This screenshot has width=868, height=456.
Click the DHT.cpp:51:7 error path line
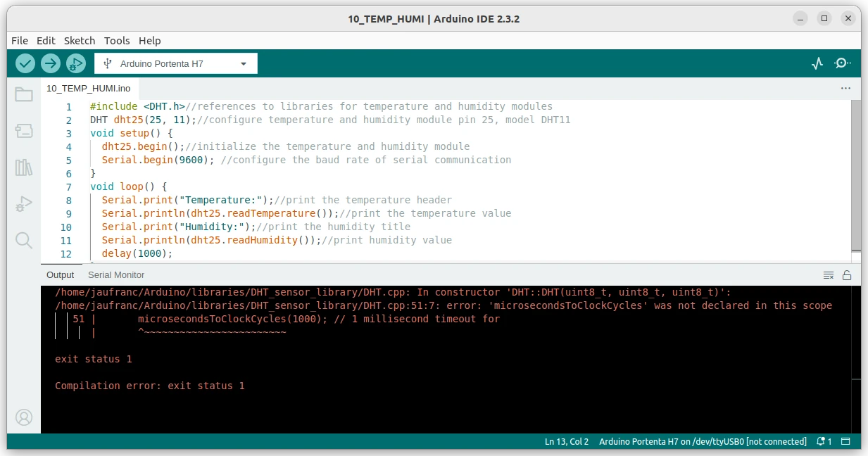(x=444, y=305)
